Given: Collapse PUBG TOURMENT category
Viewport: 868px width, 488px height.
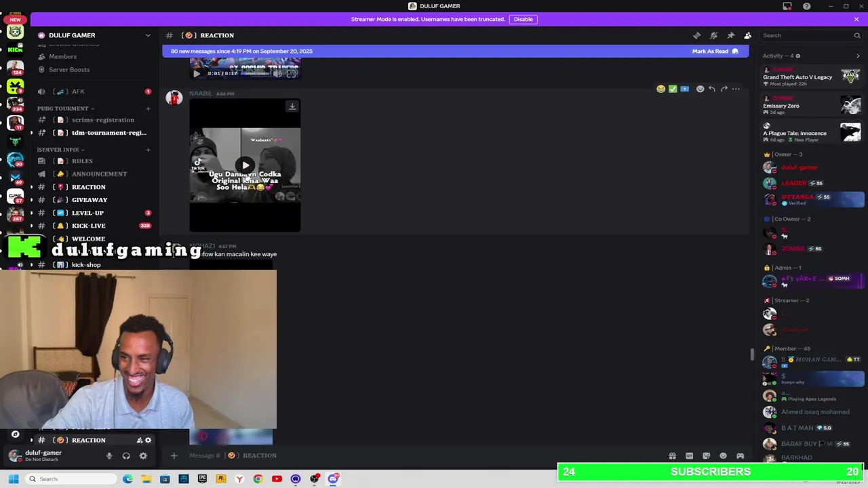Looking at the screenshot, I should (65, 108).
